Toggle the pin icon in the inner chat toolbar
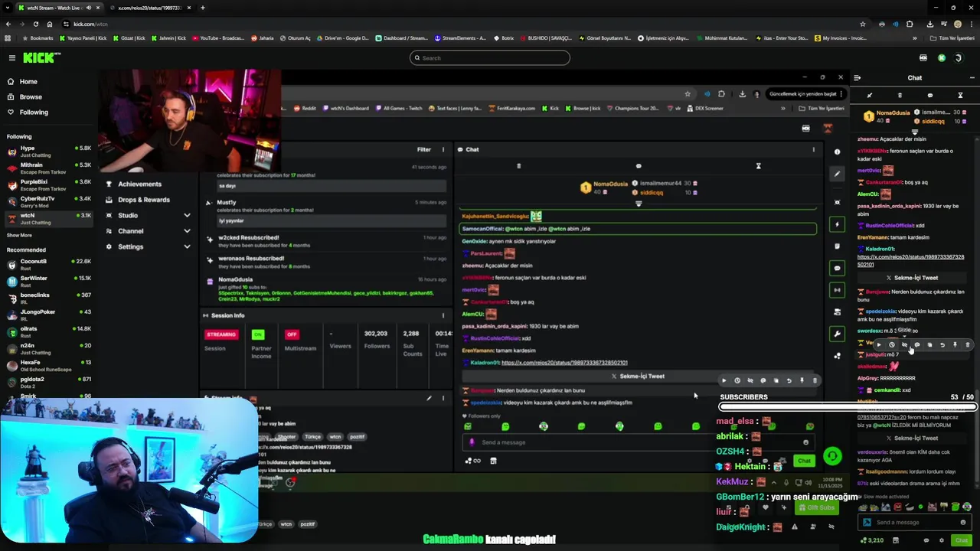Screen dimensions: 980x551 tap(802, 380)
